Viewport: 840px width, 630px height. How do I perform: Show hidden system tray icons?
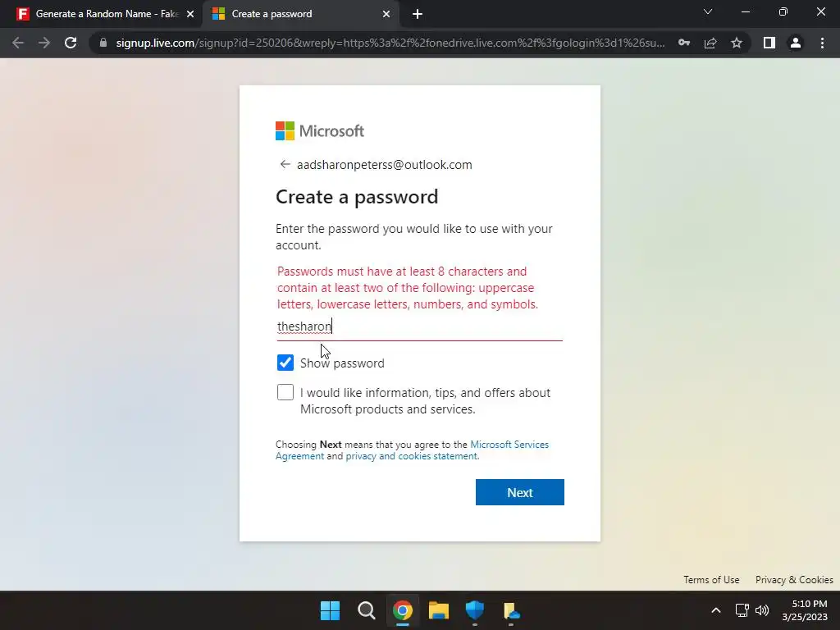pyautogui.click(x=715, y=610)
